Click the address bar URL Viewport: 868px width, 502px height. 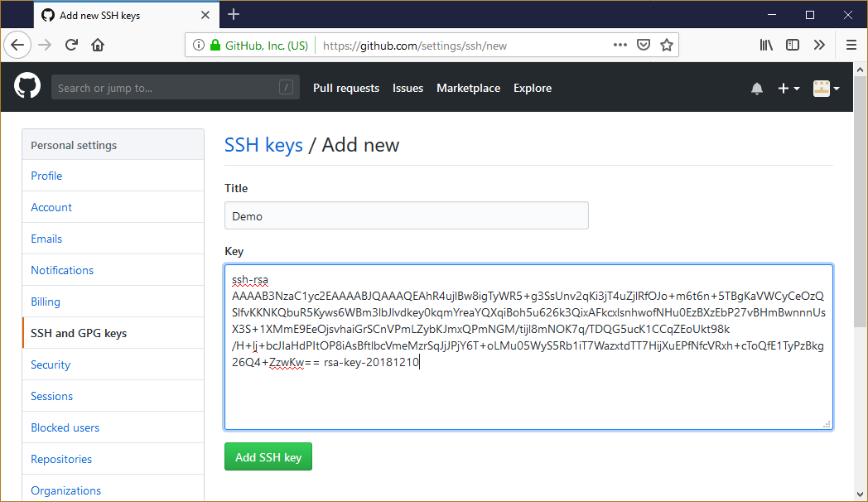(415, 46)
